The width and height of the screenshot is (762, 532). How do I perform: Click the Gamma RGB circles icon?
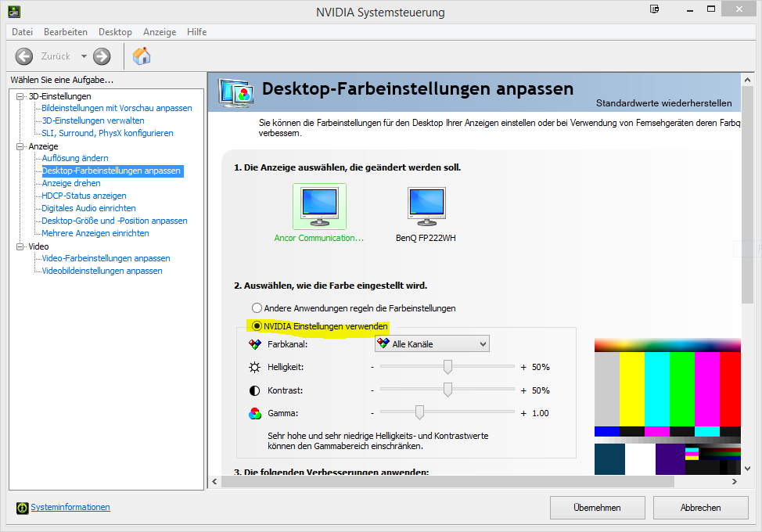pyautogui.click(x=254, y=413)
